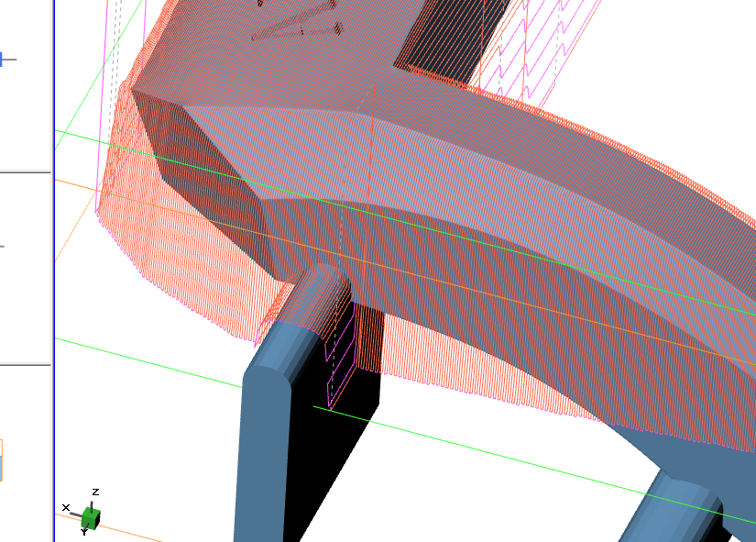Select the Y axis label on the triad
Viewport: 756px width, 542px height.
[84, 532]
